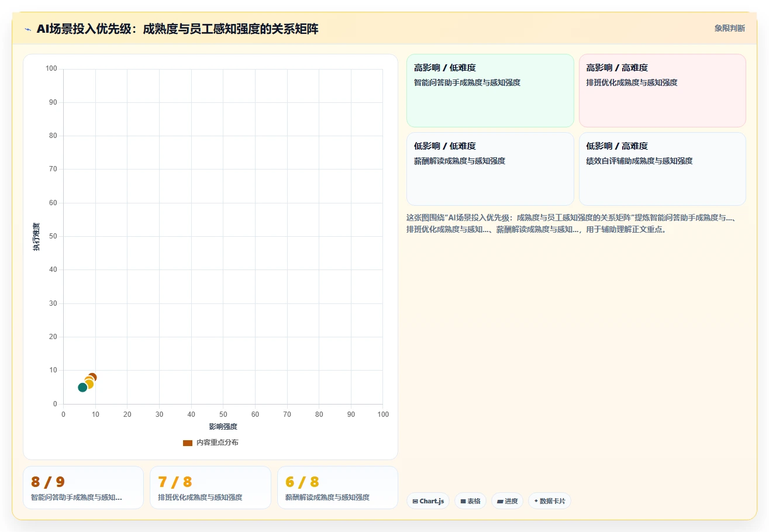Select the 7 / 8 stat card
Image resolution: width=769 pixels, height=532 pixels.
[210, 488]
